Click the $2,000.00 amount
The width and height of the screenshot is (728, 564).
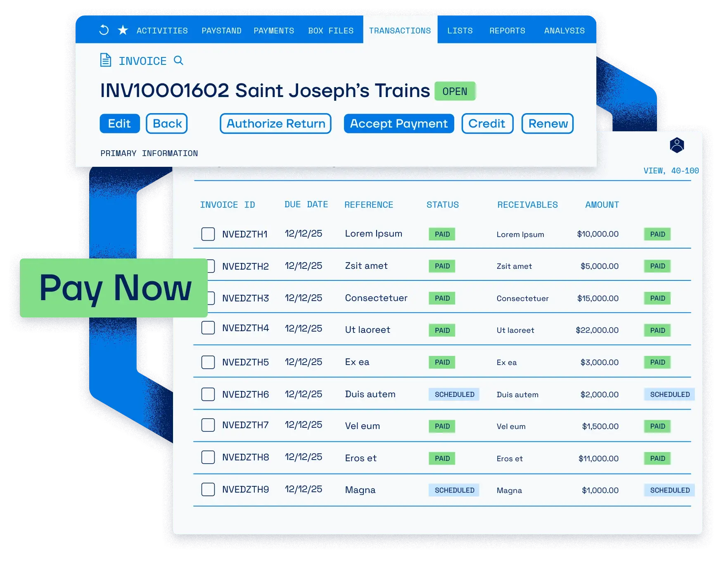click(600, 394)
